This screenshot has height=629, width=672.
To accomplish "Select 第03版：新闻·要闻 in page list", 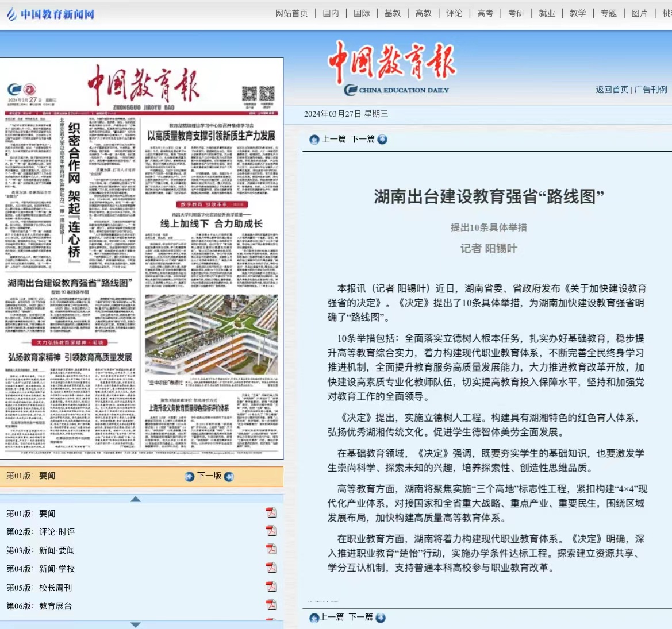I will pos(41,550).
